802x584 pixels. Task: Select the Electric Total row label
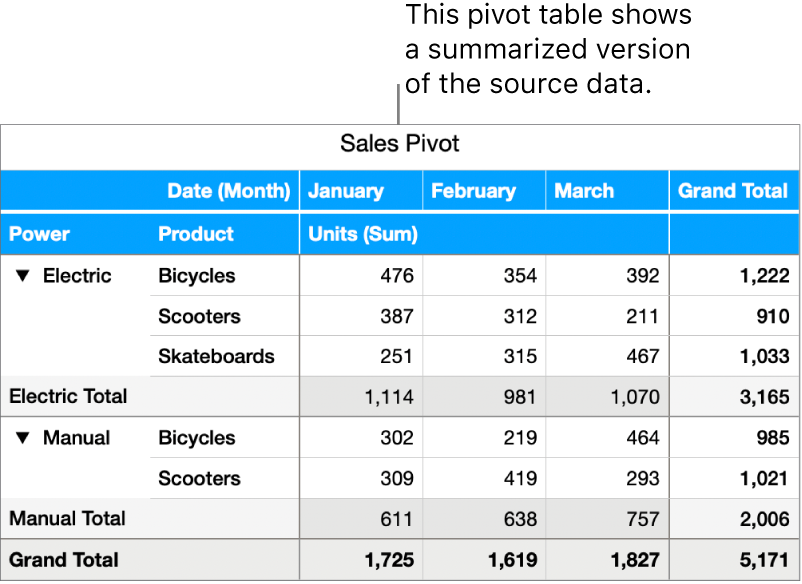(68, 396)
